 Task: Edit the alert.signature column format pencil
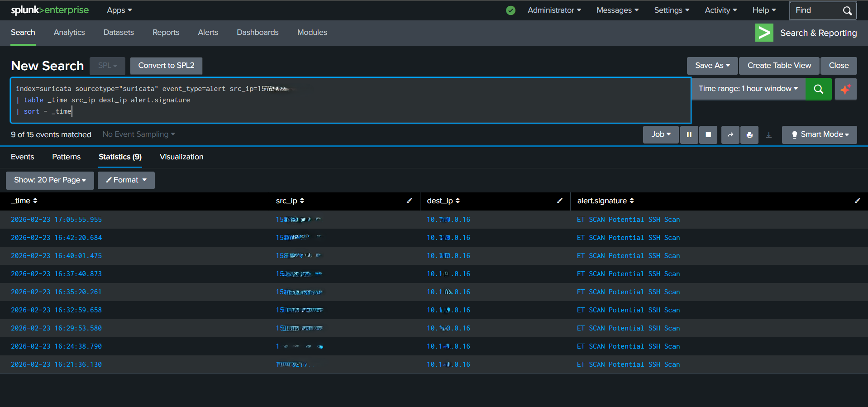[x=857, y=201]
